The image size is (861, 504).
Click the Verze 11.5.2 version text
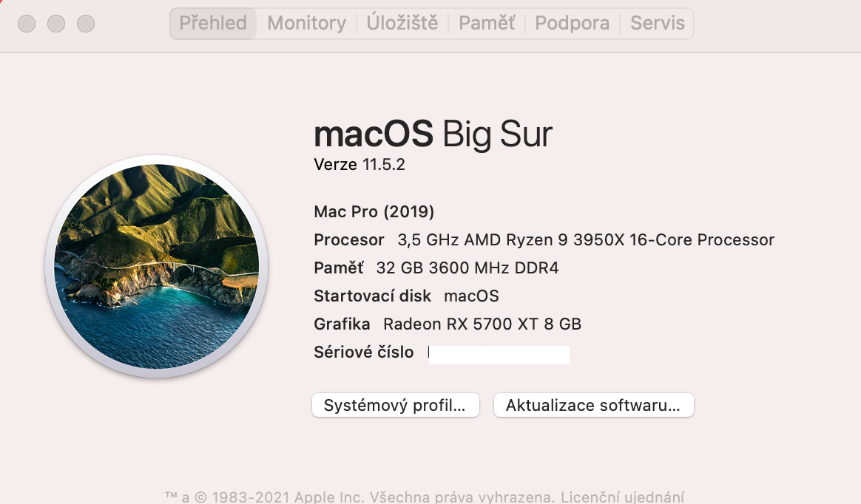[359, 165]
